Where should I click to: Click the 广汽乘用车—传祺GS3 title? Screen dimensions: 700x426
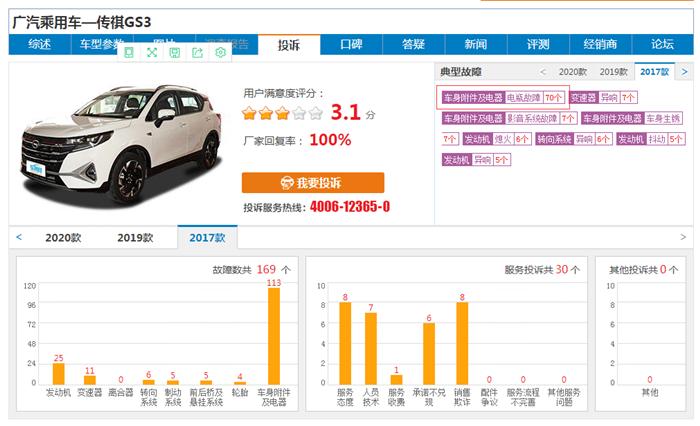(x=82, y=22)
